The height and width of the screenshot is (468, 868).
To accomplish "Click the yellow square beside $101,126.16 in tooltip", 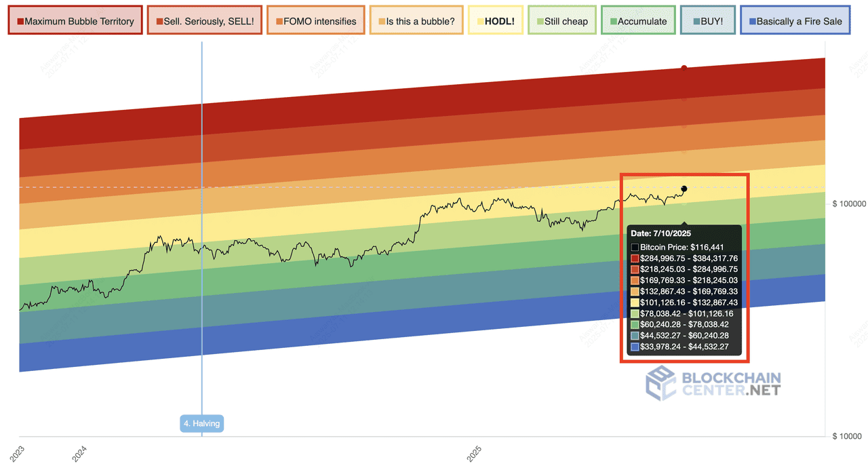I will tap(635, 303).
